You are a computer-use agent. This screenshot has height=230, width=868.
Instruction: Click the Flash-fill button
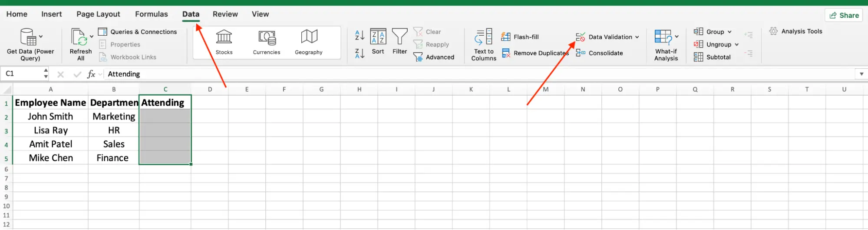click(x=520, y=37)
